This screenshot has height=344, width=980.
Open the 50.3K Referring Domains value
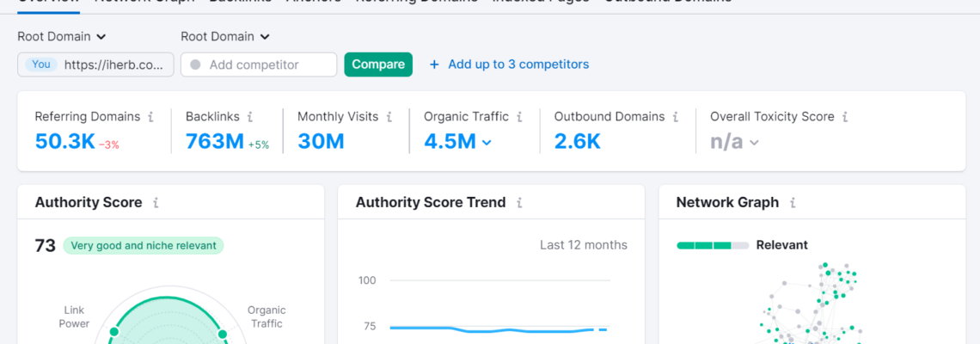pos(65,141)
